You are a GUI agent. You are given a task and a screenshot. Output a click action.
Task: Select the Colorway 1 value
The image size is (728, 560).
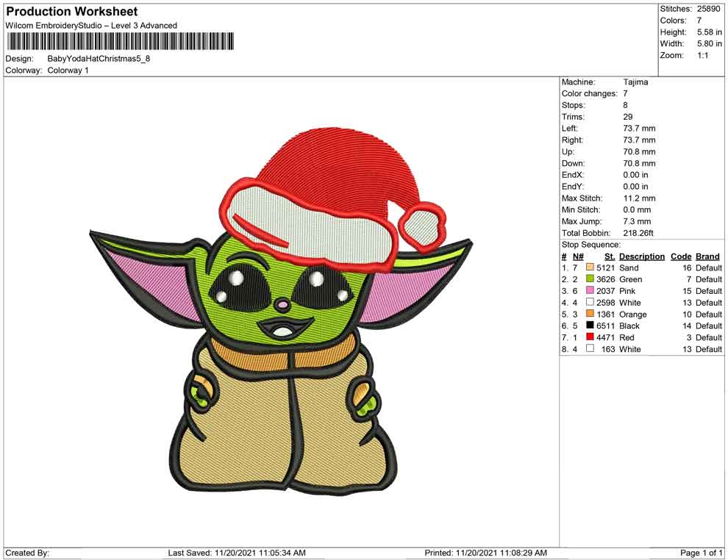click(68, 71)
